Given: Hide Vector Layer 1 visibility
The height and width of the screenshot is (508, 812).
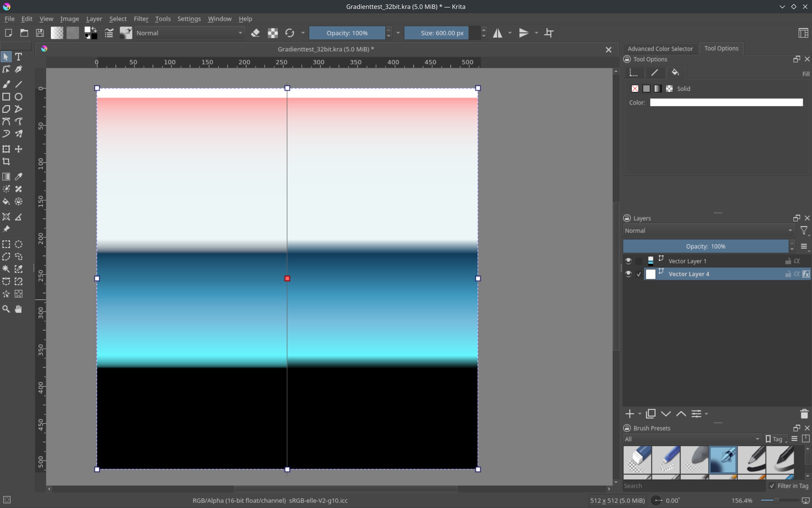Looking at the screenshot, I should point(628,261).
